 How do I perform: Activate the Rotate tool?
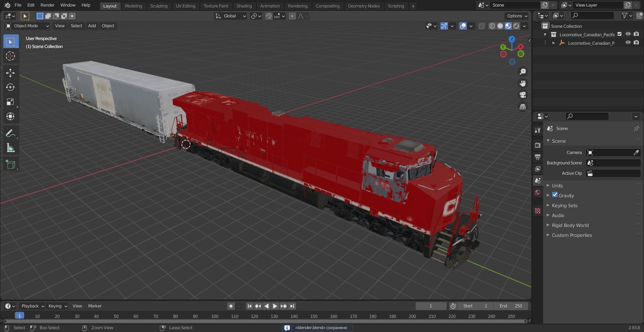[10, 87]
